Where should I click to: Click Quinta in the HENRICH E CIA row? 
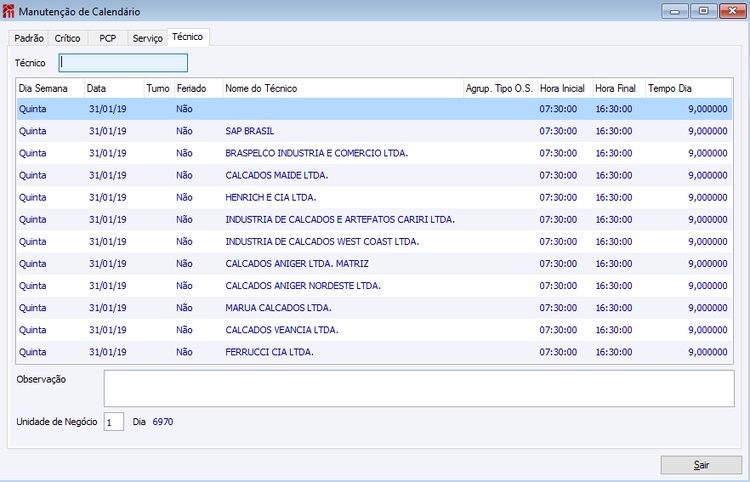click(33, 197)
